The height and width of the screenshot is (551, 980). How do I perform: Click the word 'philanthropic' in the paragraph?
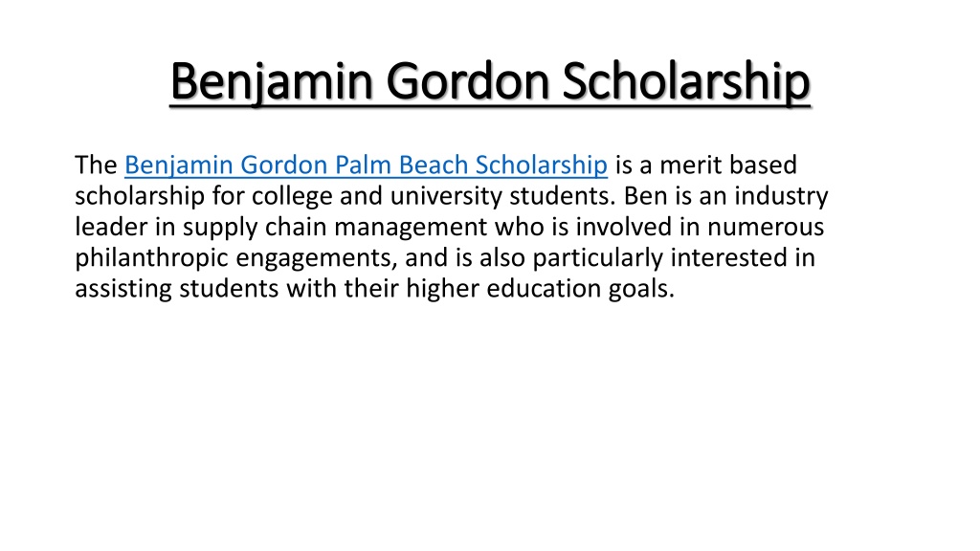152,258
